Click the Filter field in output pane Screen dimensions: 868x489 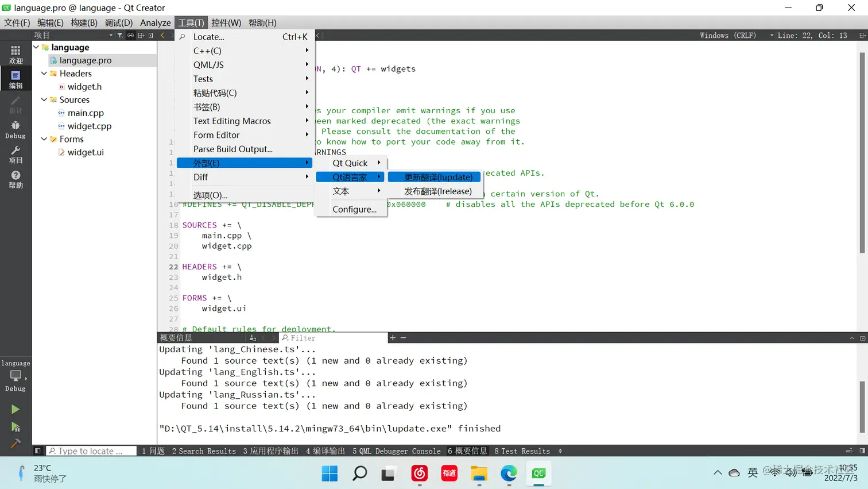click(334, 338)
